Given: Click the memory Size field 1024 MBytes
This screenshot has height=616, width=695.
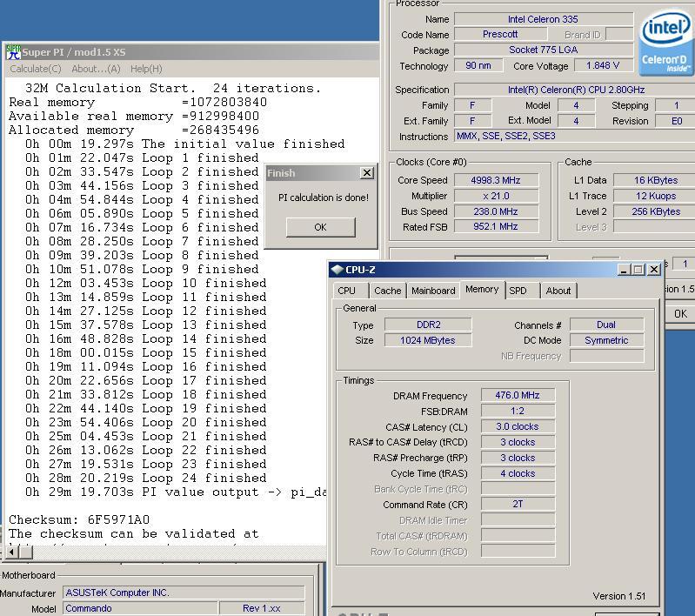Looking at the screenshot, I should pos(428,340).
